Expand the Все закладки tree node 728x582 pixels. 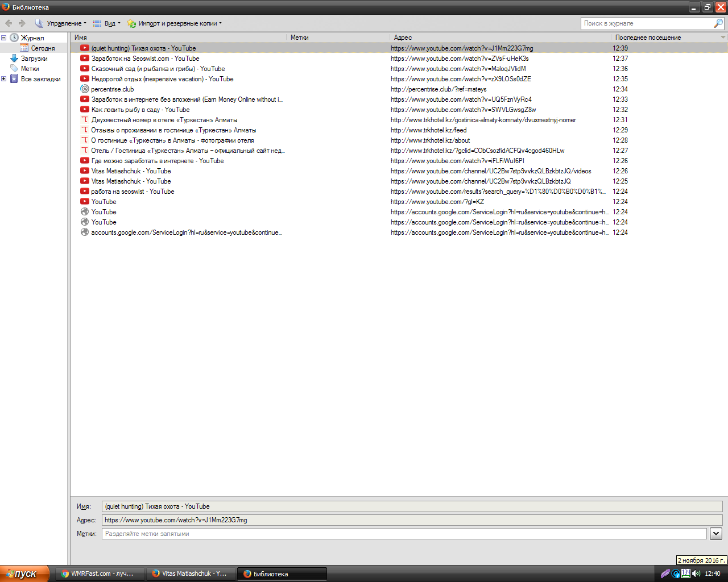click(3, 79)
